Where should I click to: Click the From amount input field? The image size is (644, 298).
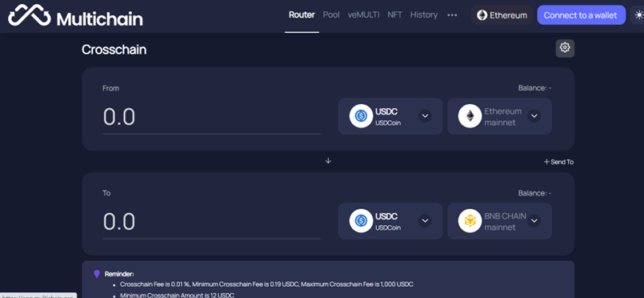(x=211, y=117)
